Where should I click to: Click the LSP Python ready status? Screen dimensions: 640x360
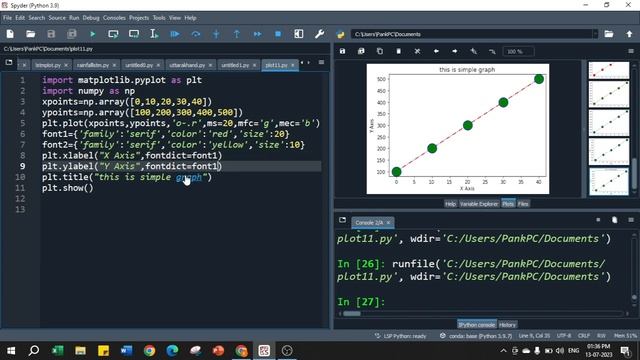point(400,336)
